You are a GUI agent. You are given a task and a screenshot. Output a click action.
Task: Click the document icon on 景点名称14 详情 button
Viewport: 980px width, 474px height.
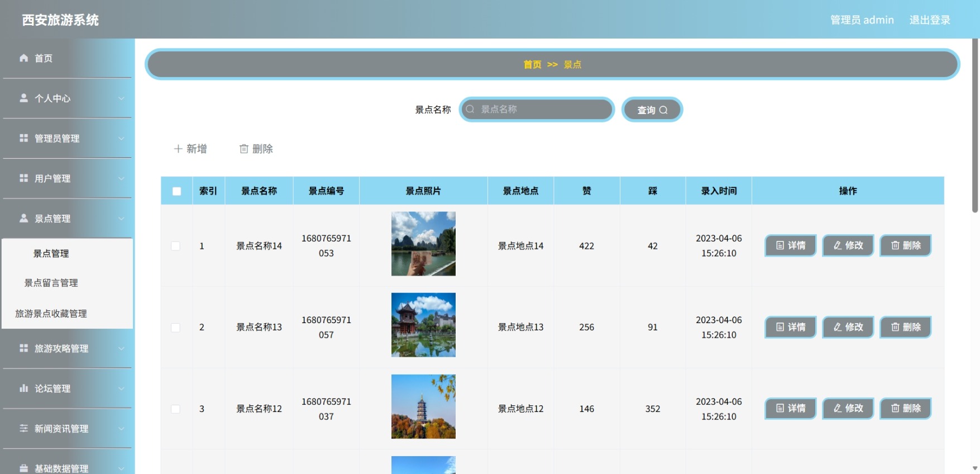[780, 245]
